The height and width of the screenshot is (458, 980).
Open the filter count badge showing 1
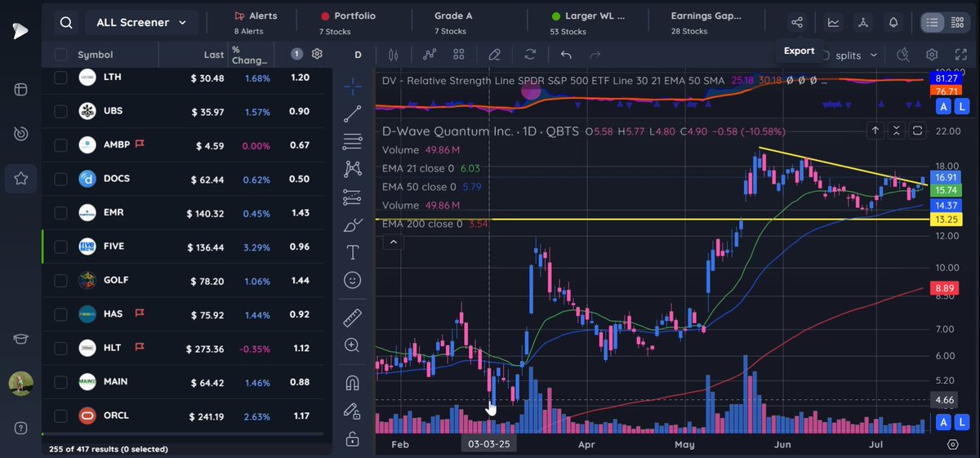pyautogui.click(x=296, y=54)
